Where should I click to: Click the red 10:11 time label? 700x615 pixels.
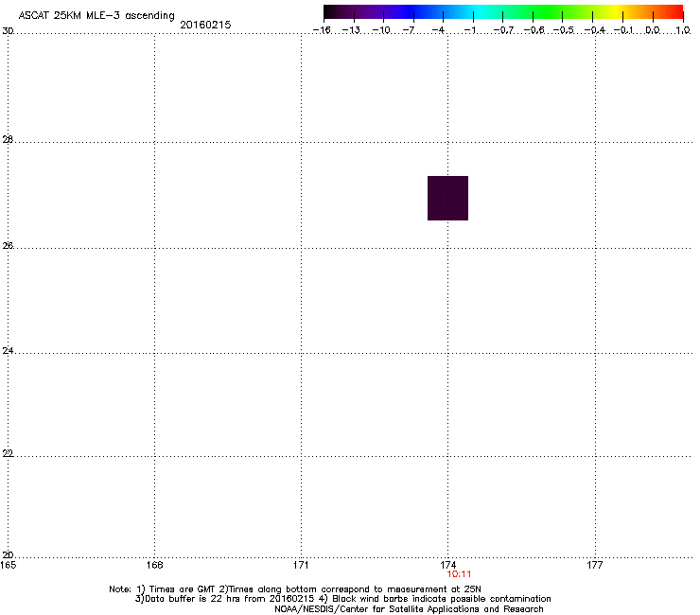(x=460, y=574)
